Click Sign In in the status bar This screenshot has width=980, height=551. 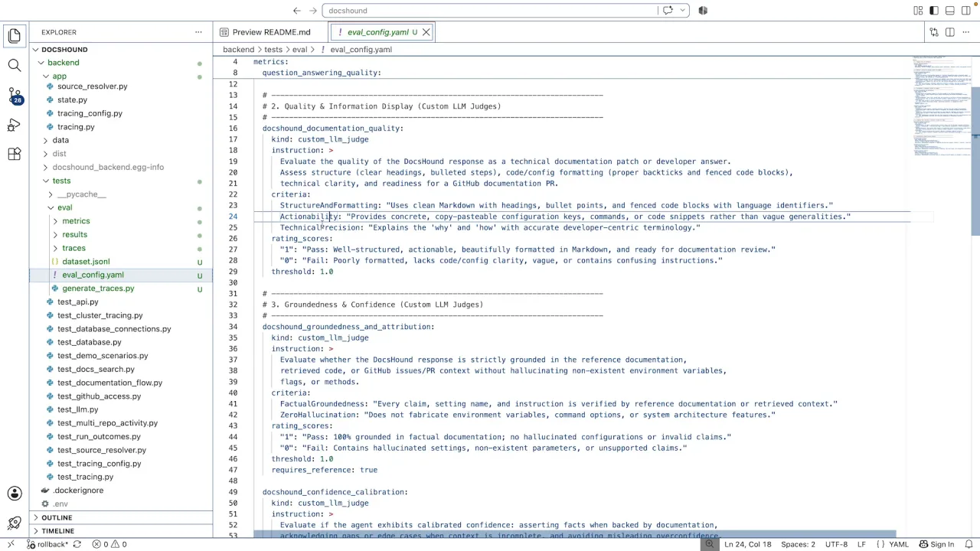936,544
